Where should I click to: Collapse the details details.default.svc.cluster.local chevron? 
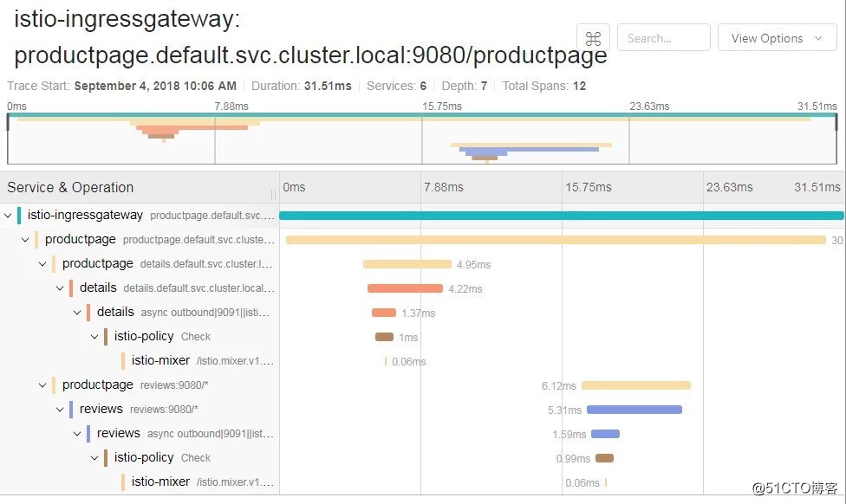(59, 288)
